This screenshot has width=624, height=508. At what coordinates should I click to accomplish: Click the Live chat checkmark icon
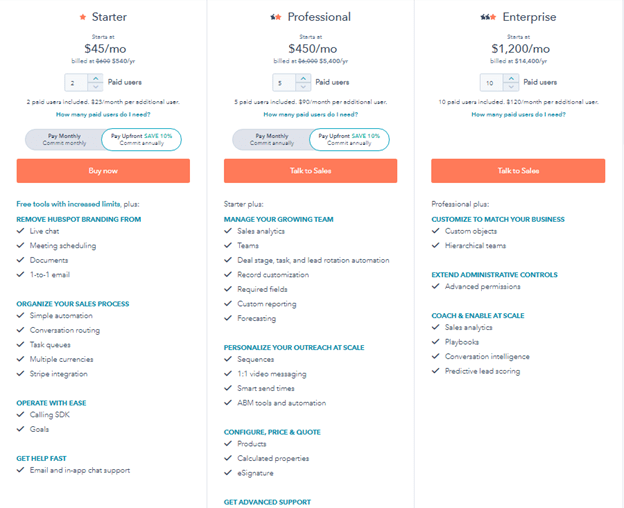coord(21,231)
